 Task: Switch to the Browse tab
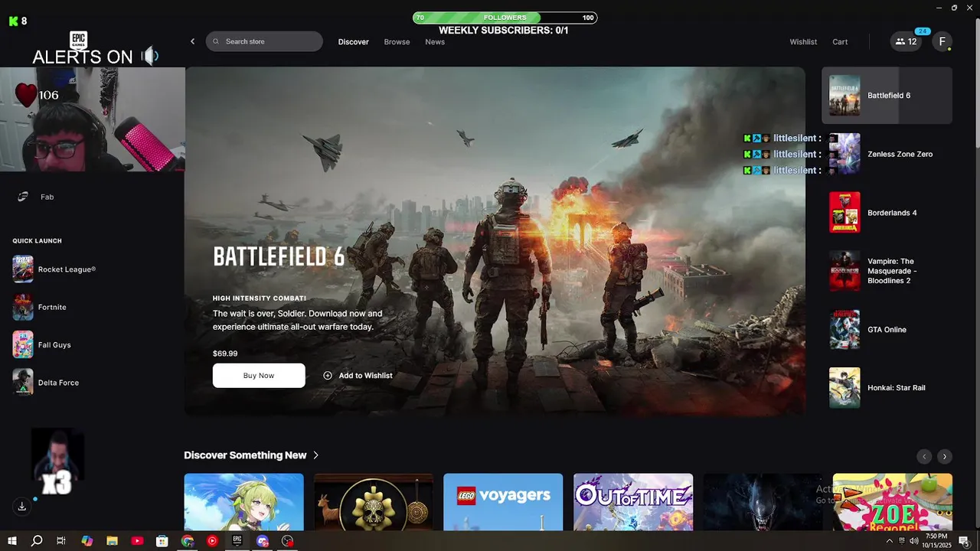(397, 42)
